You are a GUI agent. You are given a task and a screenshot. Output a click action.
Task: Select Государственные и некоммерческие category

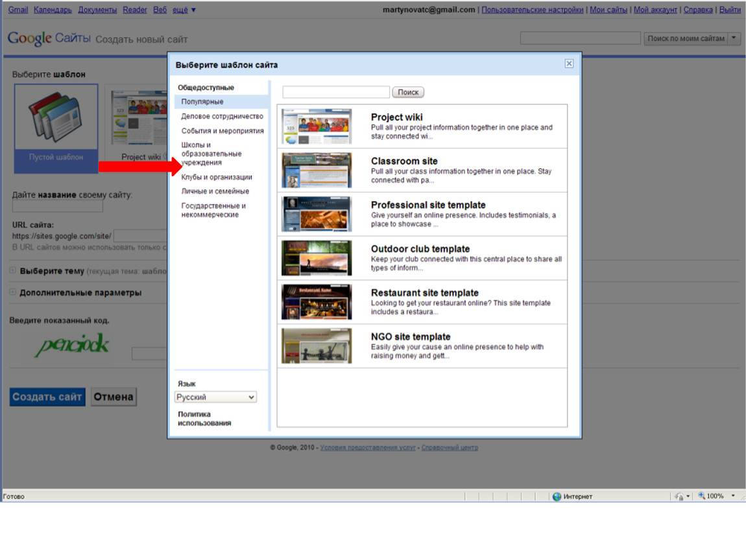[x=213, y=210]
